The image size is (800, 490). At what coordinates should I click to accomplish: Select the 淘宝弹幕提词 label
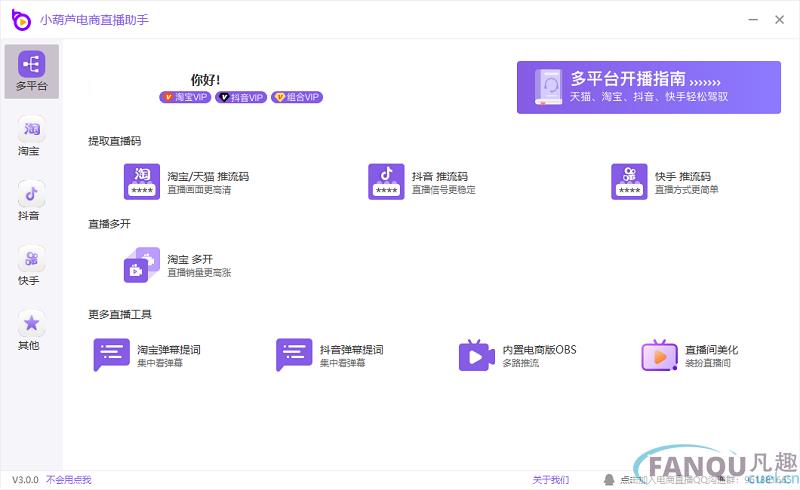click(168, 350)
